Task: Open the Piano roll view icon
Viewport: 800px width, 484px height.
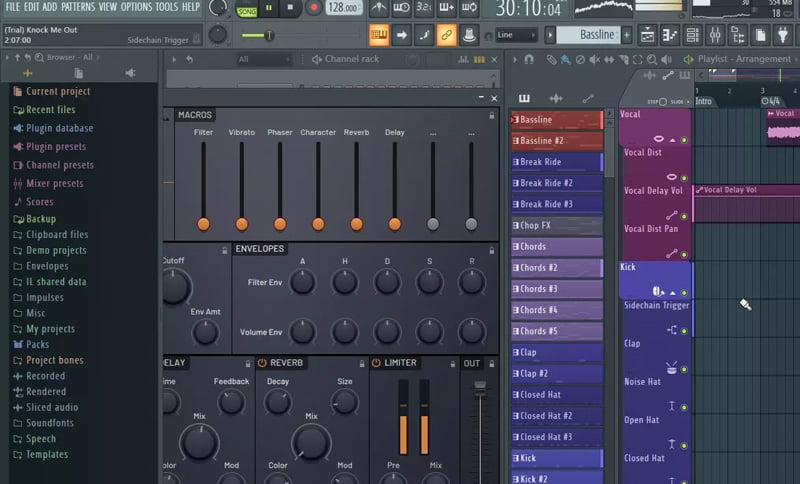Action: pyautogui.click(x=669, y=35)
